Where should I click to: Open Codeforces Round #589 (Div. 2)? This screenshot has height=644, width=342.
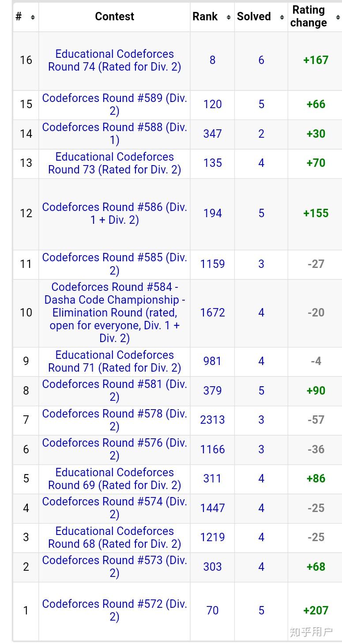point(114,105)
